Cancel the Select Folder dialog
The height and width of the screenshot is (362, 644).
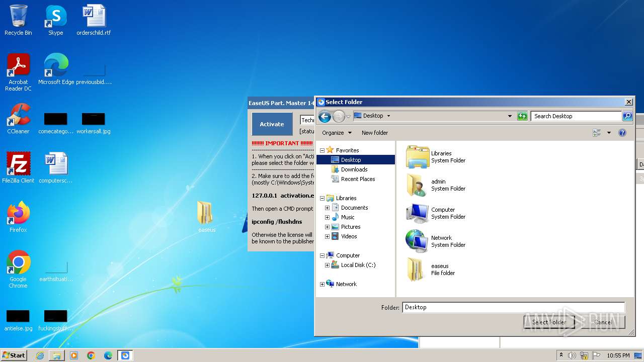(x=603, y=322)
